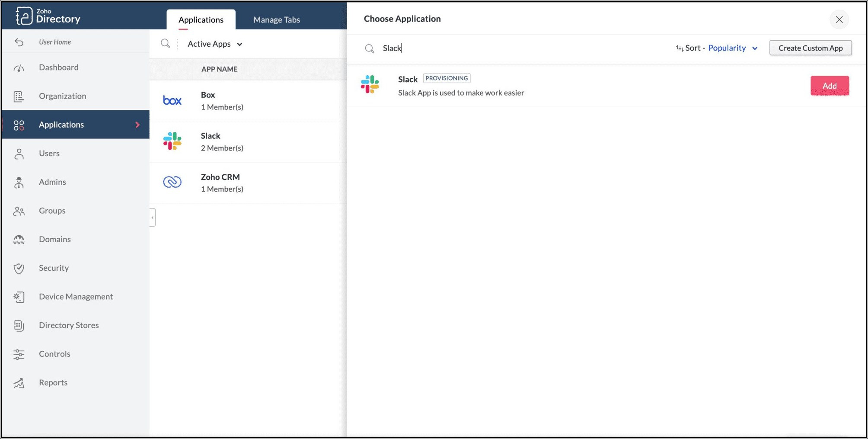
Task: Click Zoho CRM's 1 Member(s) count
Action: 222,189
